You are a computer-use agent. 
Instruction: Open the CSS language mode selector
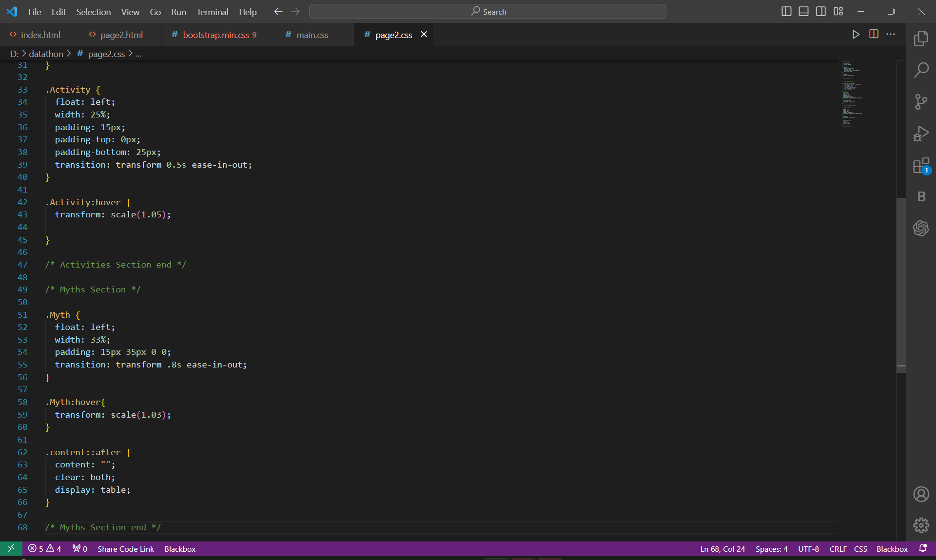pyautogui.click(x=860, y=549)
